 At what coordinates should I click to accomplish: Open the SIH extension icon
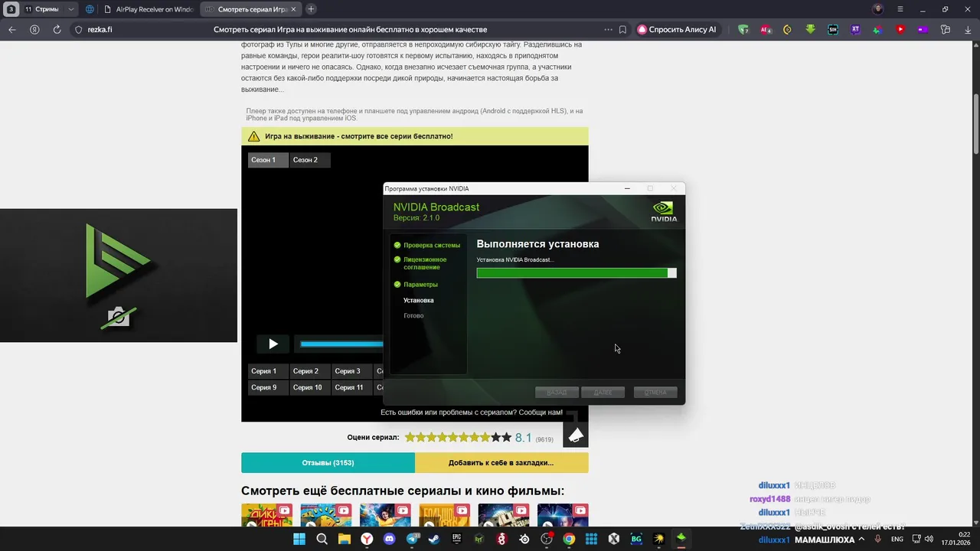(833, 30)
